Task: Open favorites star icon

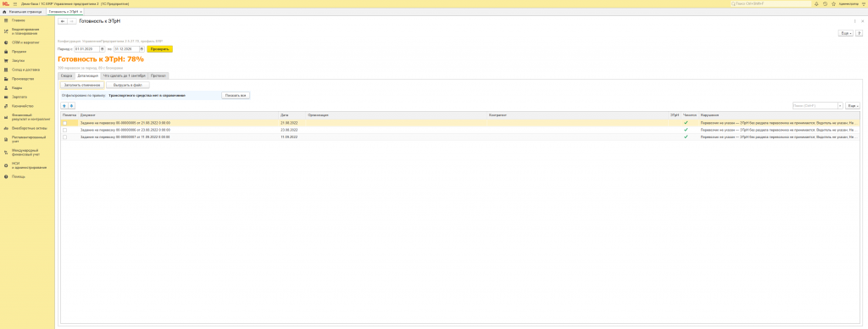Action: [833, 3]
